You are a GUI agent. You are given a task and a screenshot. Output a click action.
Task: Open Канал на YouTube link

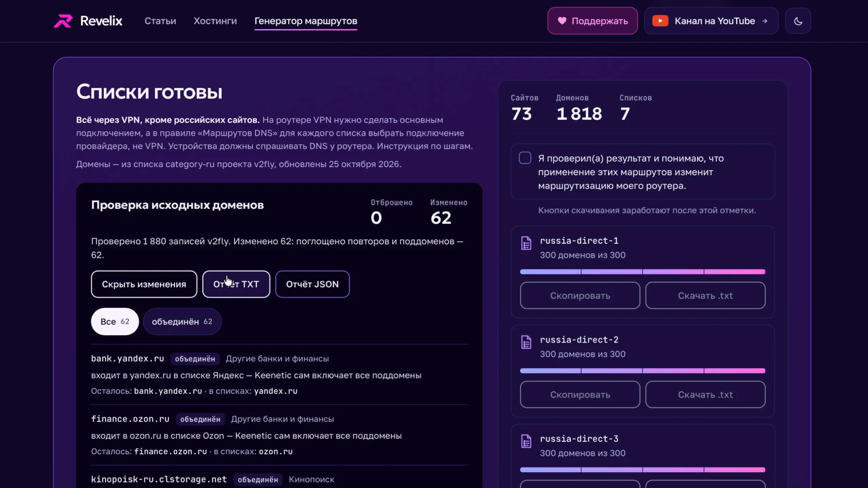tap(711, 21)
